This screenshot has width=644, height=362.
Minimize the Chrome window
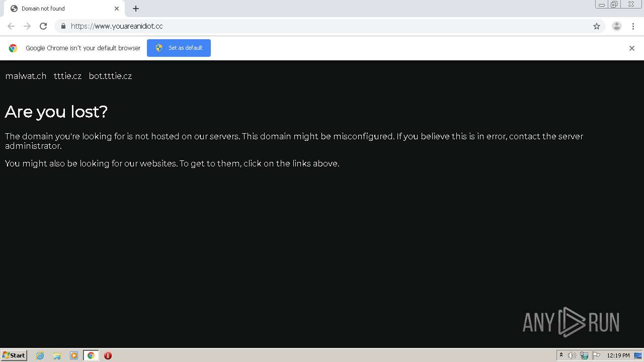[601, 5]
